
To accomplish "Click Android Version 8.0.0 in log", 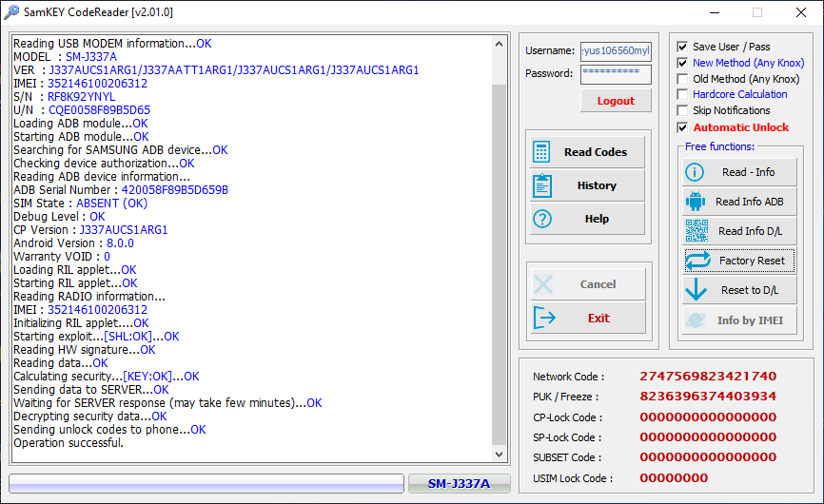I will click(73, 243).
